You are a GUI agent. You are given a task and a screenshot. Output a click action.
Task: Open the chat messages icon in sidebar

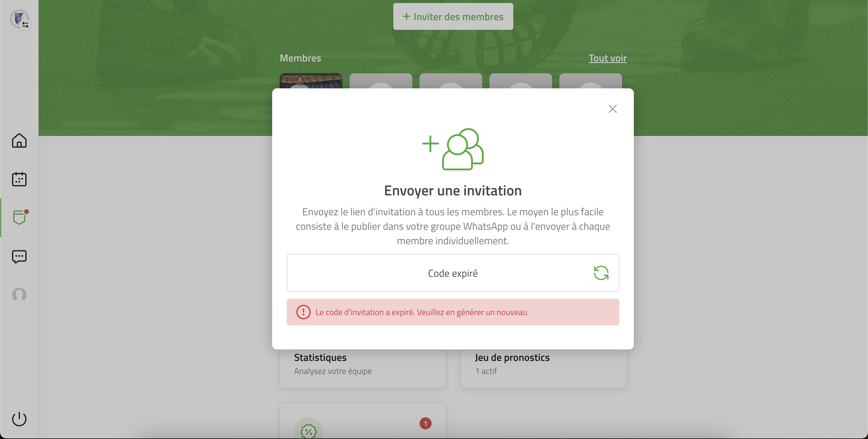pos(19,257)
